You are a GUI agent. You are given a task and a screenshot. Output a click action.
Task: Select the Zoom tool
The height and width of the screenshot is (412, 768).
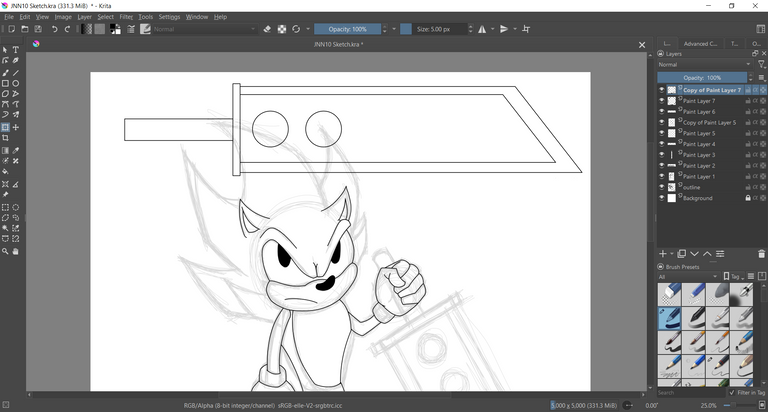click(x=5, y=251)
